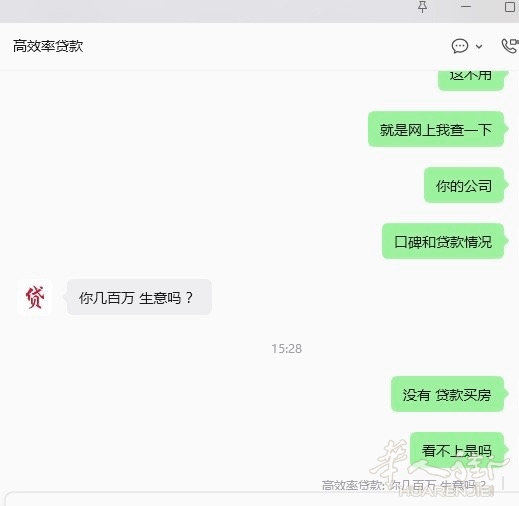Focus the message input box at the bottom
Image resolution: width=519 pixels, height=506 pixels.
260,499
